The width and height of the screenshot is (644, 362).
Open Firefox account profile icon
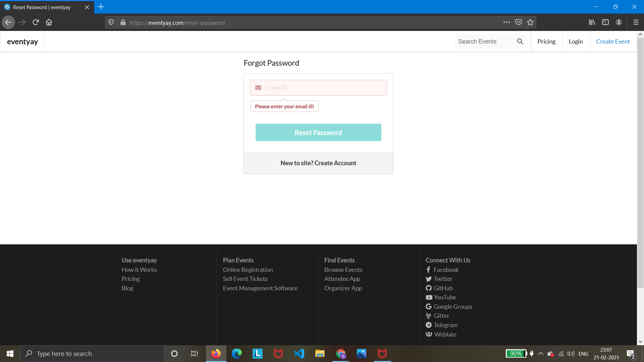tap(619, 22)
